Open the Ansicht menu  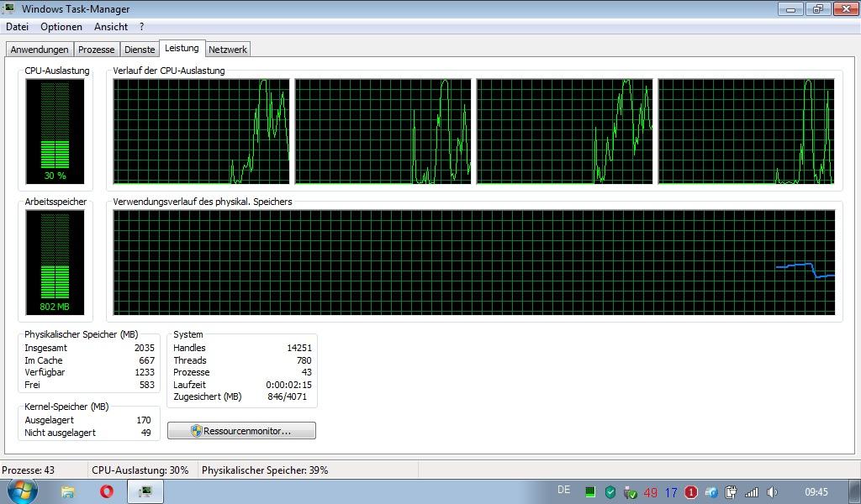[x=111, y=27]
